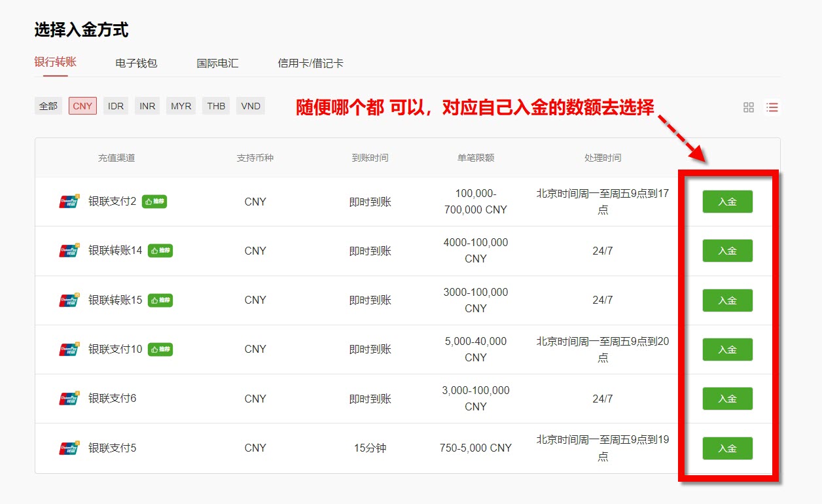The width and height of the screenshot is (822, 504).
Task: Switch to the 电子钱包 tab
Action: tap(135, 63)
